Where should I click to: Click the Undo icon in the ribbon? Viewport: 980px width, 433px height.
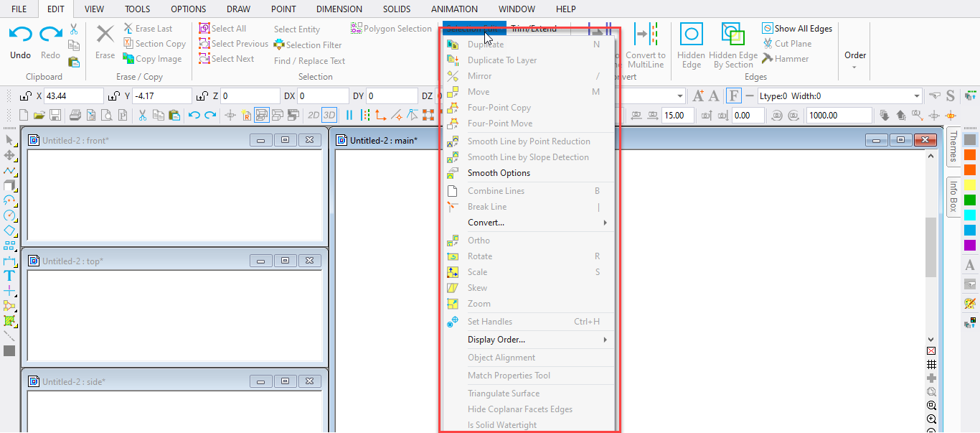[20, 34]
